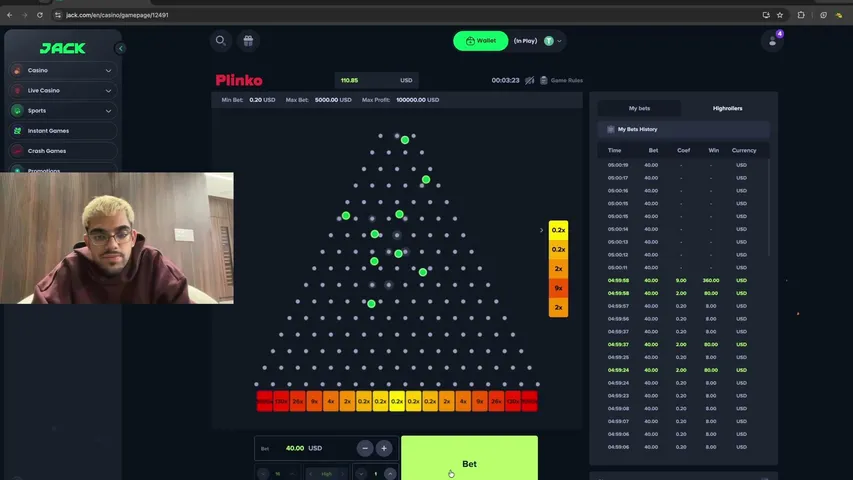Click the browser forward arrow
Viewport: 853px width, 480px height.
pos(24,15)
